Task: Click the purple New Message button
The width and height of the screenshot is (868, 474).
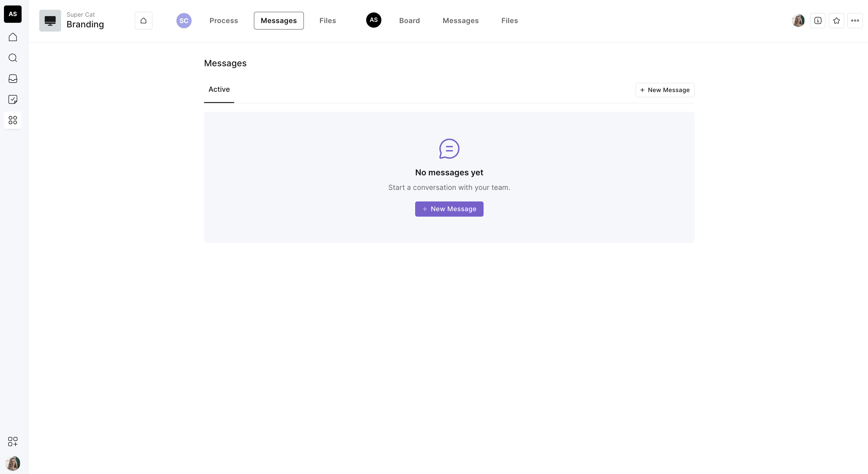Action: 449,209
